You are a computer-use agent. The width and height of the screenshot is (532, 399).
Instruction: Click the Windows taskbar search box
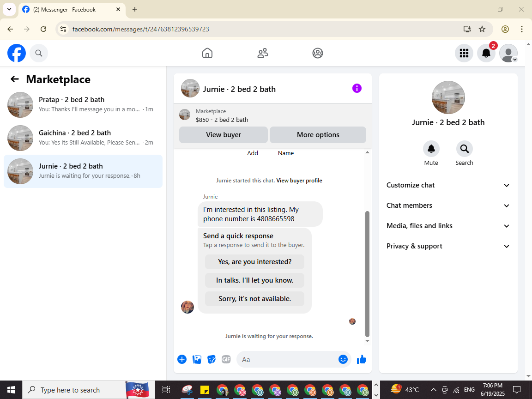89,390
